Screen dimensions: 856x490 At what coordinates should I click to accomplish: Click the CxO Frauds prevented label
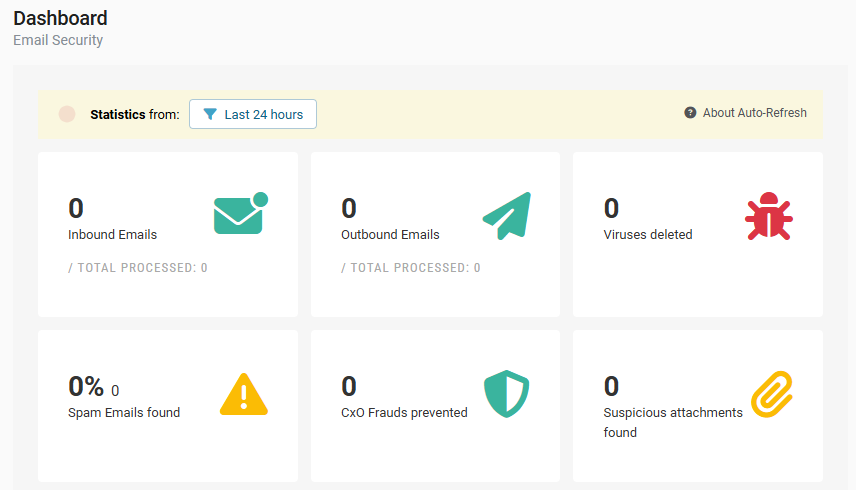click(x=404, y=412)
